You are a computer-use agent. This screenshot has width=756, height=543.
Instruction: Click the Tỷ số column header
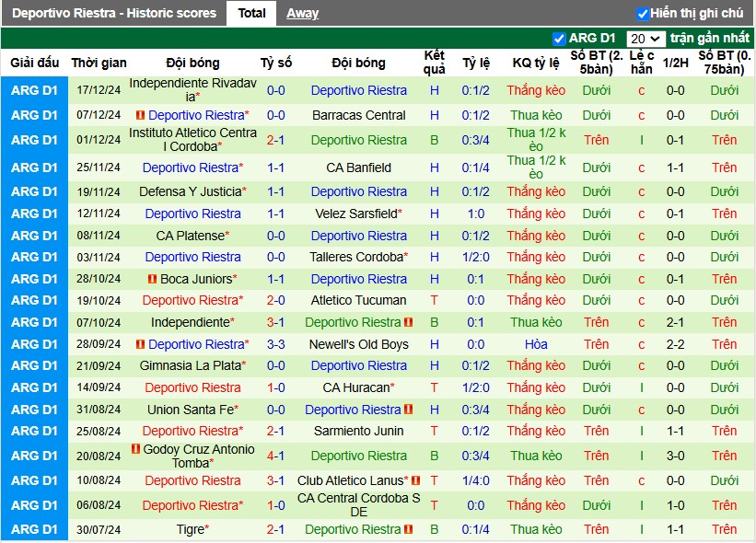(276, 63)
